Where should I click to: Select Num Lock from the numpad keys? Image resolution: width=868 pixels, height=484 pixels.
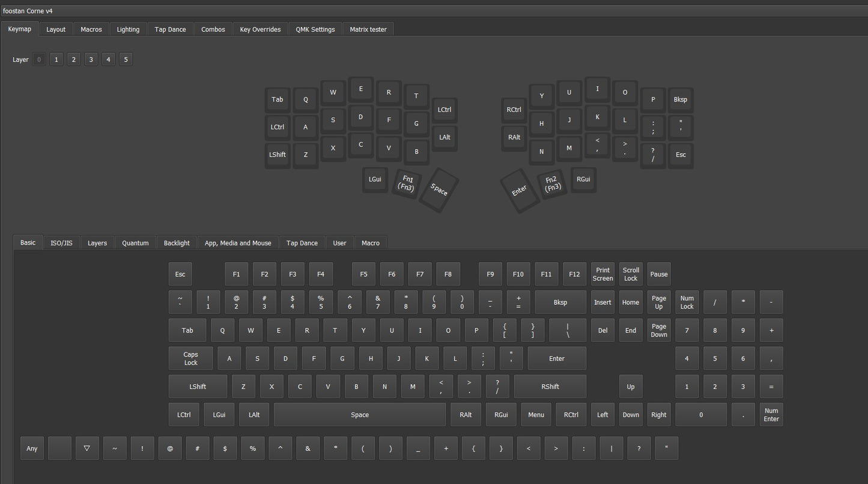click(687, 302)
